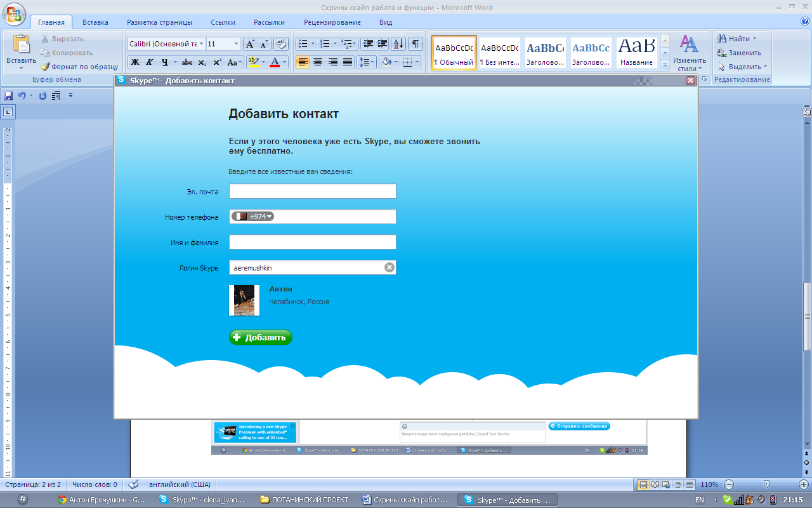812x508 pixels.
Task: Click Save icon in Quick Access Toolbar
Action: 8,96
